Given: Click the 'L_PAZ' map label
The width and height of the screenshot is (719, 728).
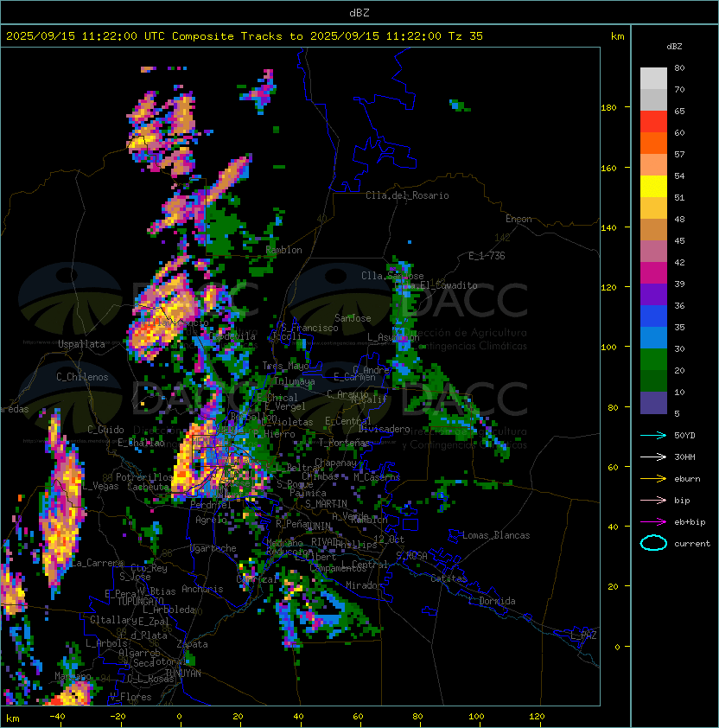Looking at the screenshot, I should coord(583,635).
